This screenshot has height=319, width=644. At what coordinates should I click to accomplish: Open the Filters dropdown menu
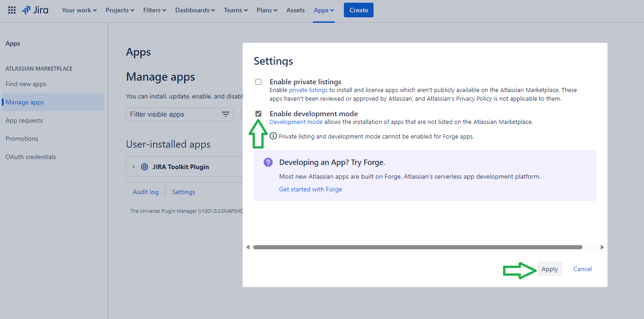(154, 10)
